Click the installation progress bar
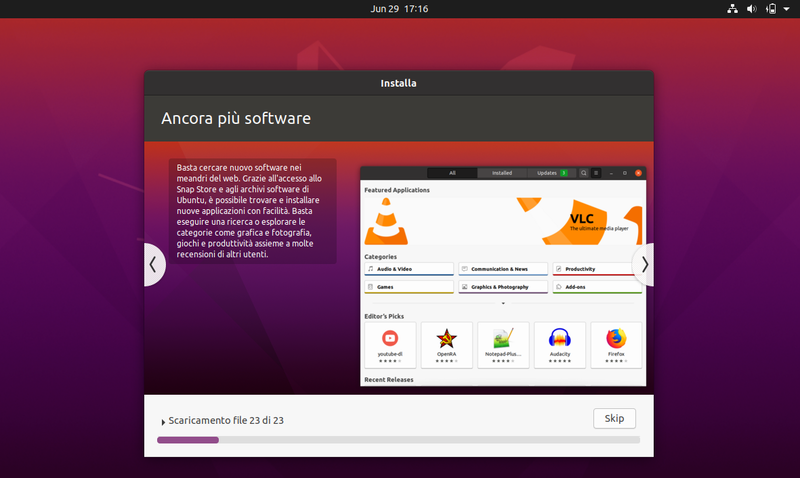 (398, 440)
